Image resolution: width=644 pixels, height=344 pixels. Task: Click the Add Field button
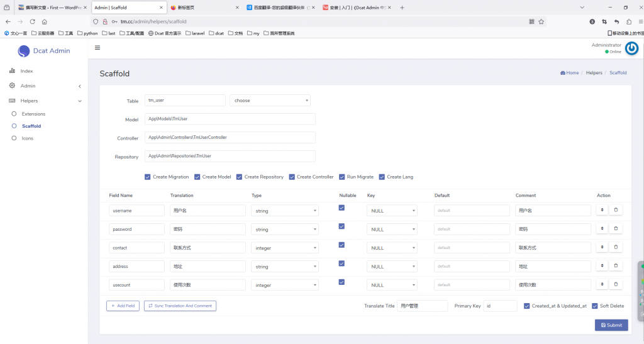click(x=123, y=306)
